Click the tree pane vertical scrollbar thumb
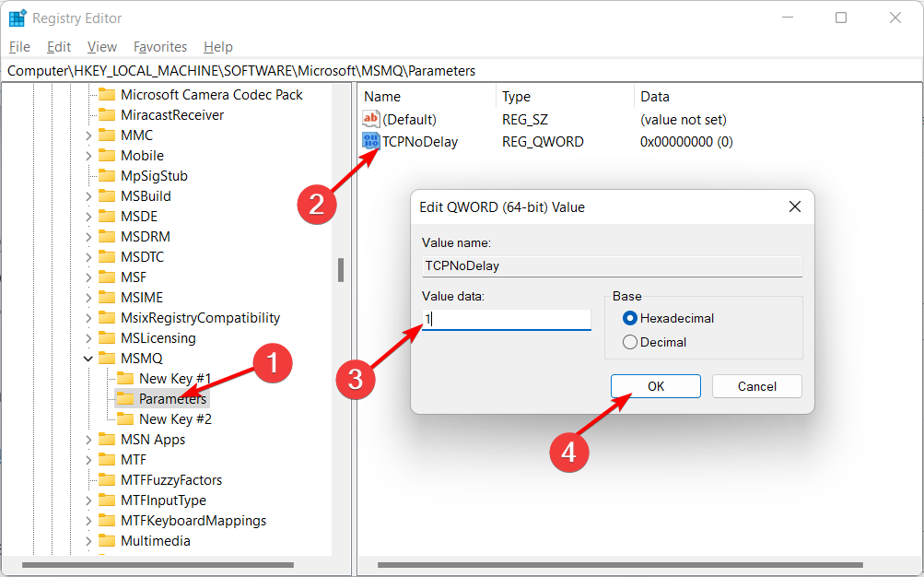Viewport: 924px width, 577px height. [x=341, y=270]
